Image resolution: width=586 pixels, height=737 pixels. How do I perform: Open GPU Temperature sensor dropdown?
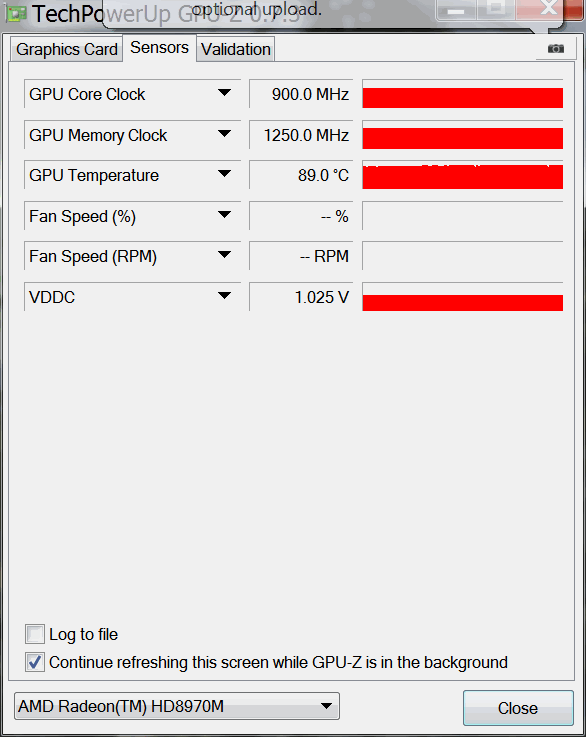point(225,174)
